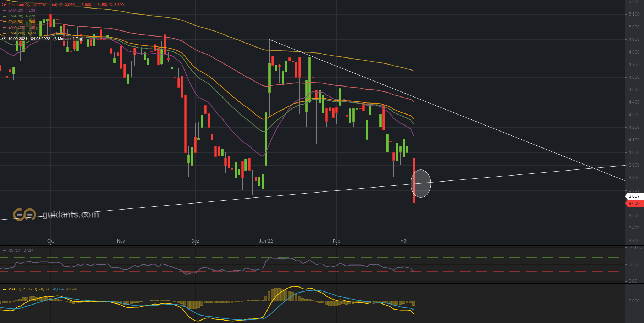The width and height of the screenshot is (644, 323).
Task: Click the candlestick chart type icon
Action: click(x=4, y=5)
